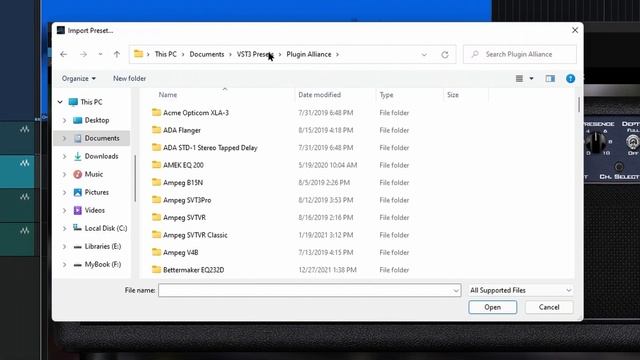Click Depth switch on amp plugin
Screen dimensions: 640x360
[x=632, y=142]
